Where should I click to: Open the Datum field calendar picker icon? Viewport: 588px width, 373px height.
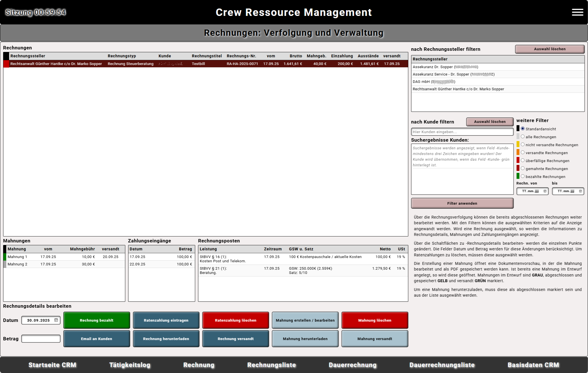point(56,320)
